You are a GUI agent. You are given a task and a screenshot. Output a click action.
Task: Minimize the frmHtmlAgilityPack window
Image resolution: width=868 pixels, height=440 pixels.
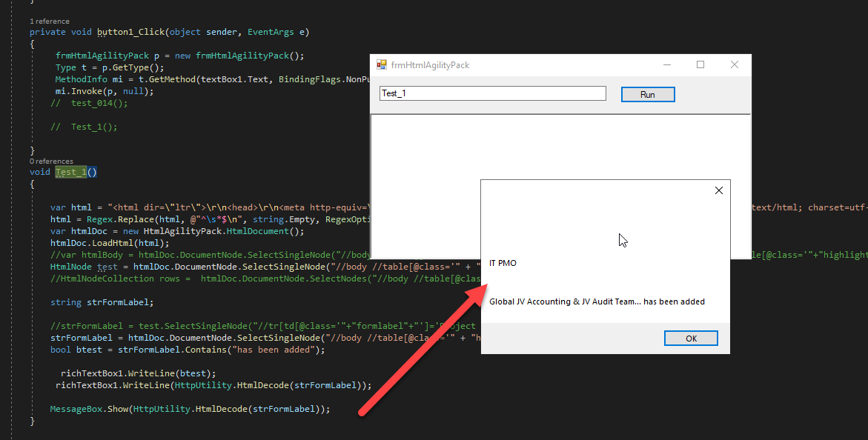click(x=667, y=64)
